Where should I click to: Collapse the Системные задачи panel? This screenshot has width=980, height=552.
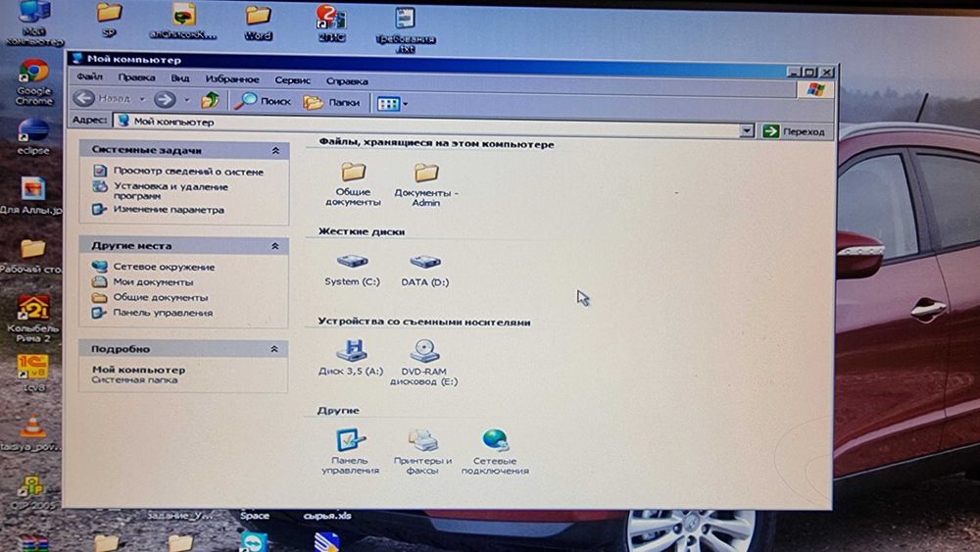[x=275, y=151]
